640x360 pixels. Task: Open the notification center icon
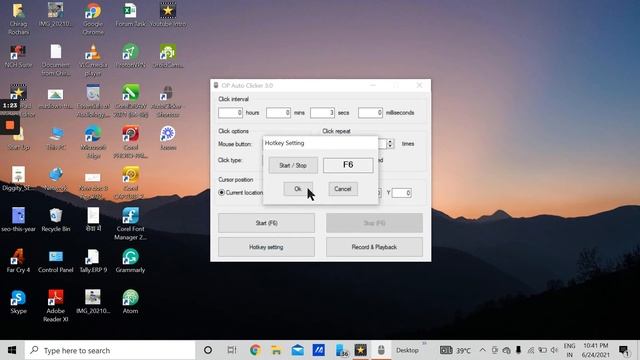624,350
